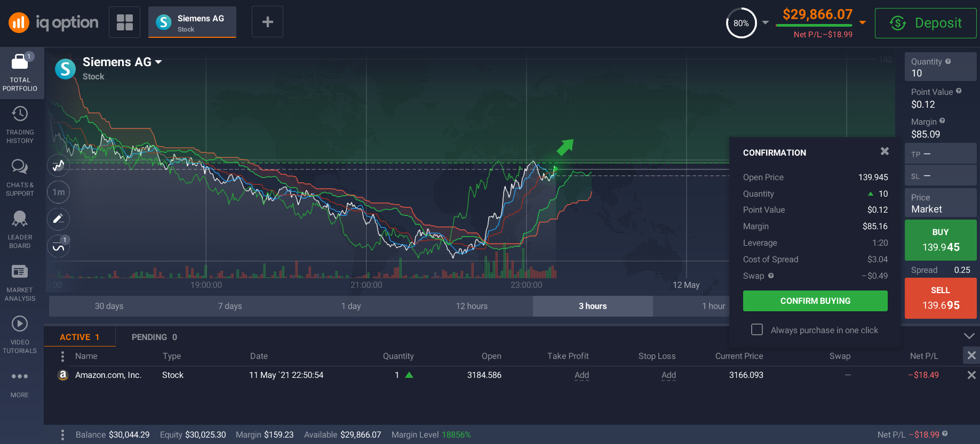Click the green Deposit button

[926, 23]
